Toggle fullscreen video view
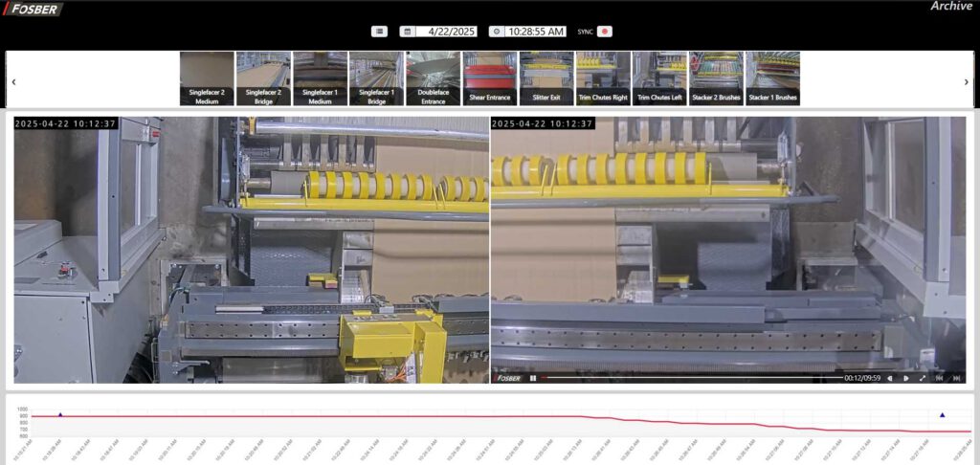Screen dimensions: 980x465 coord(923,378)
